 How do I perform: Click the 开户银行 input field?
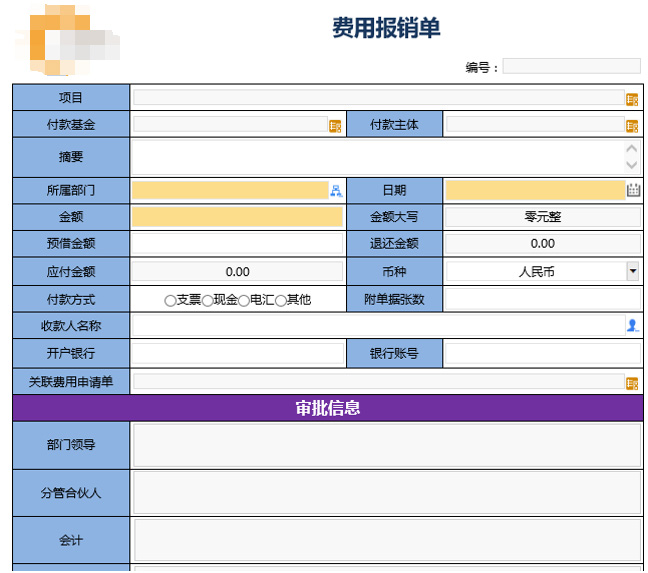(238, 354)
